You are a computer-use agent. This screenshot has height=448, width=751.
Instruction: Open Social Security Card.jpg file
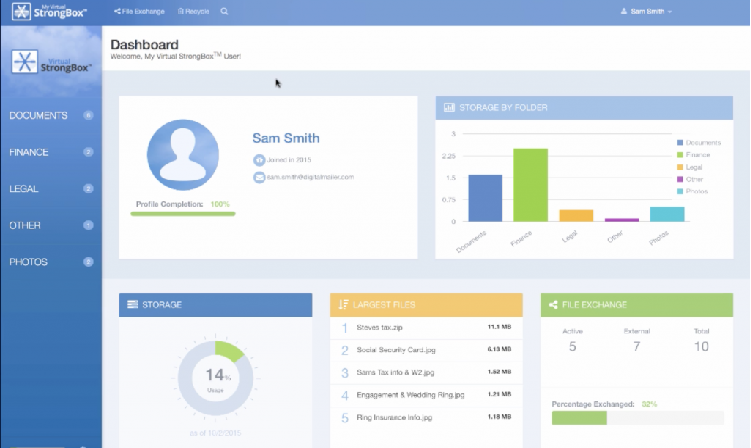[396, 350]
